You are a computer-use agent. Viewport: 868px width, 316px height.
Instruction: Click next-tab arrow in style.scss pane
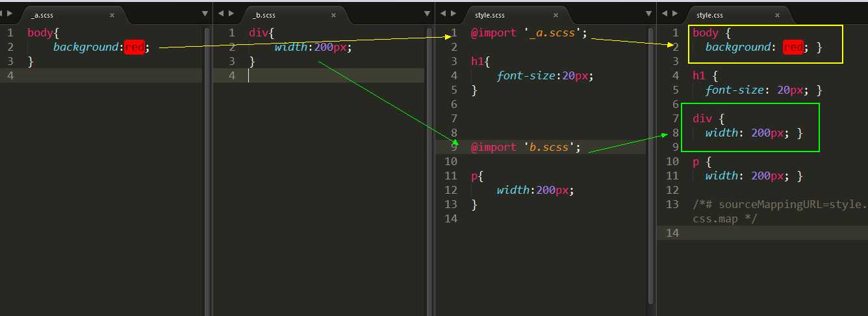pos(453,14)
